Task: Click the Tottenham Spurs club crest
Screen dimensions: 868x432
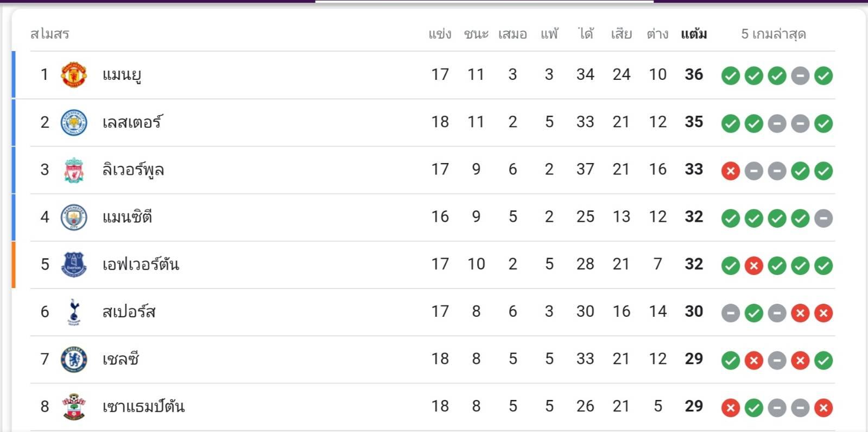Action: pyautogui.click(x=74, y=312)
